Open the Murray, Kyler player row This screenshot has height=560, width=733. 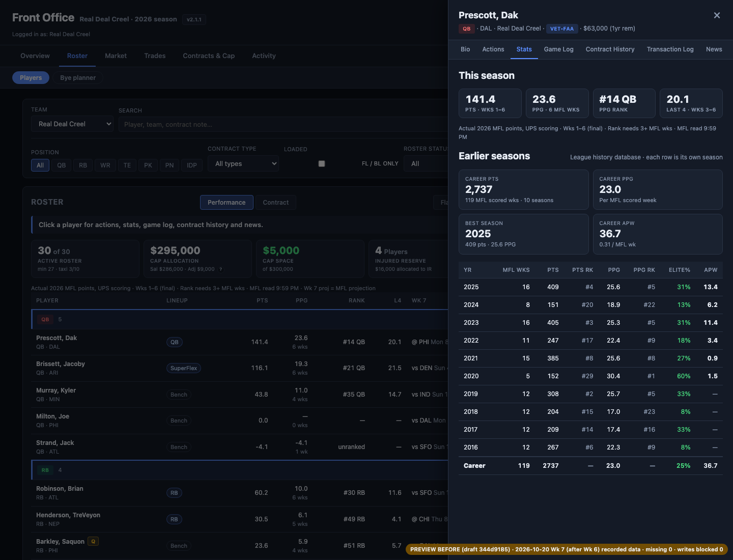tap(239, 395)
